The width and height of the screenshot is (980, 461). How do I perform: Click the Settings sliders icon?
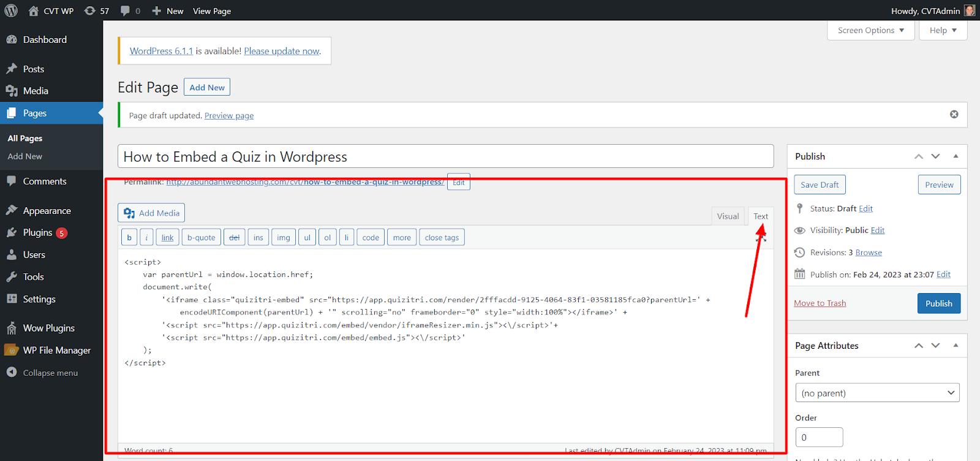coord(12,299)
